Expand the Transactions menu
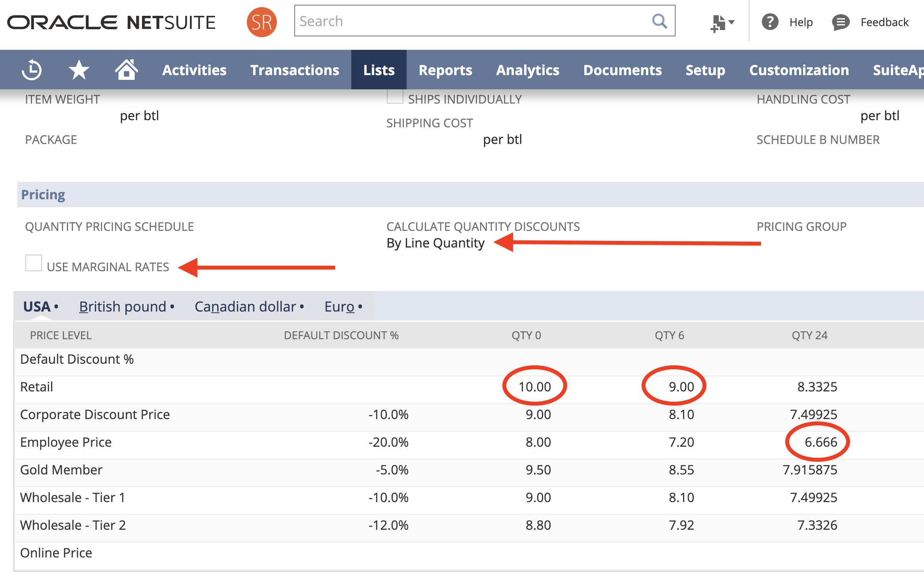 [x=295, y=70]
